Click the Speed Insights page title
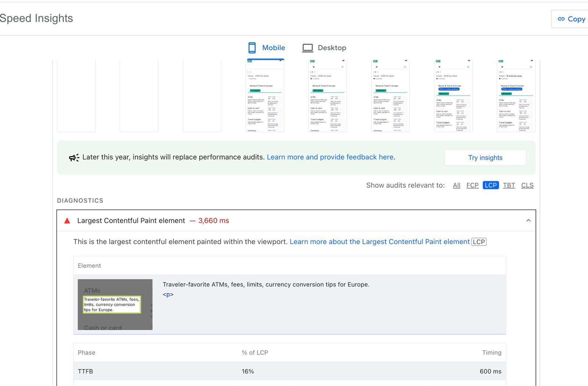The width and height of the screenshot is (588, 386). 36,18
